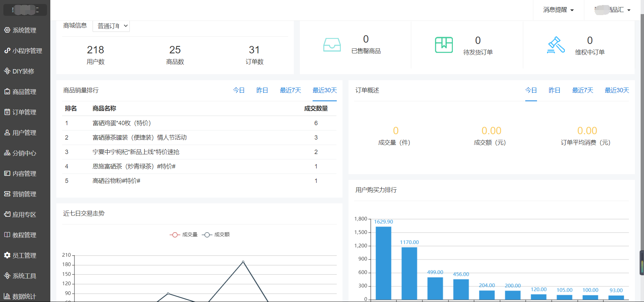
Task: Click product row 宁夏中宁枸杞*新品上线*特价速抢
Action: click(199, 152)
